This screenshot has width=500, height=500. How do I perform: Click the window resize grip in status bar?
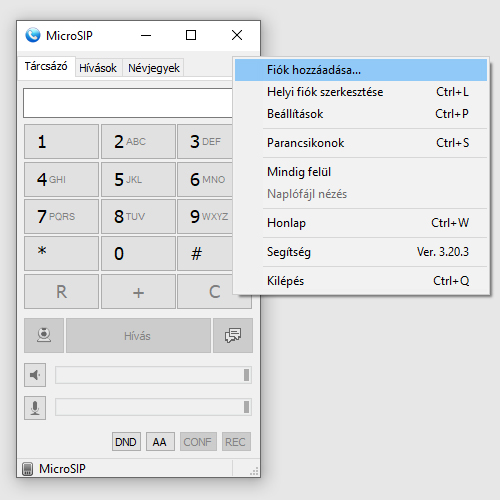(254, 471)
